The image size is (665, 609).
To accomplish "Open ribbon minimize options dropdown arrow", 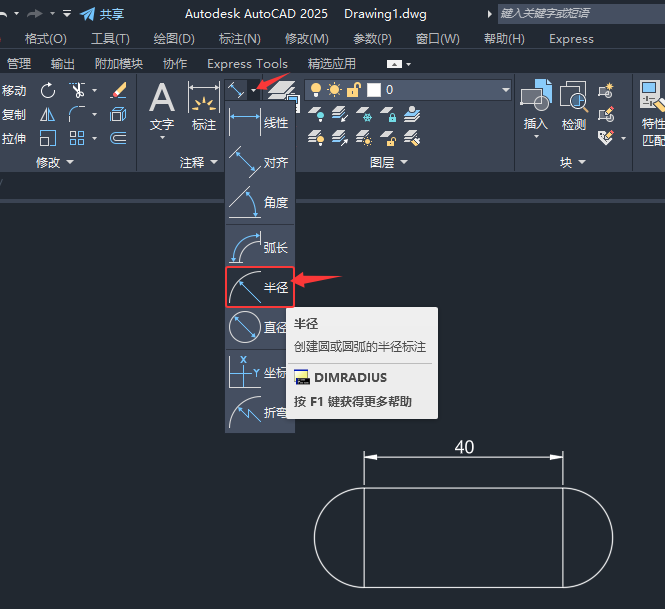I will 408,64.
